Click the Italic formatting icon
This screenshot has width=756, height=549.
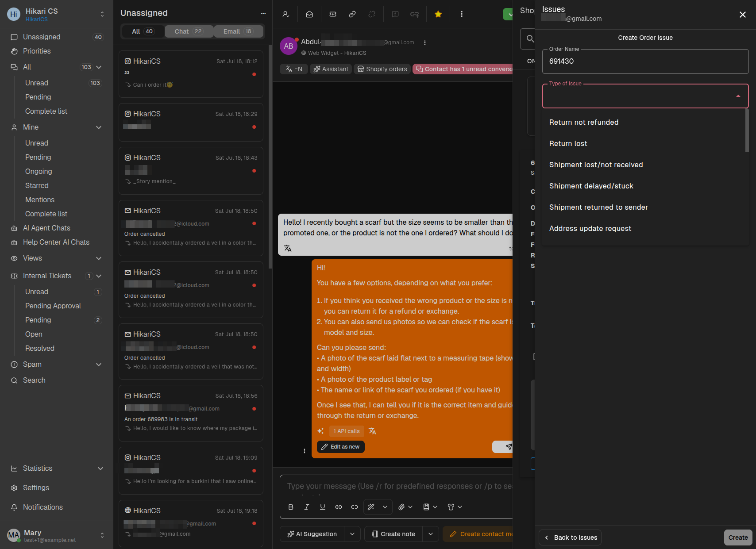click(307, 507)
